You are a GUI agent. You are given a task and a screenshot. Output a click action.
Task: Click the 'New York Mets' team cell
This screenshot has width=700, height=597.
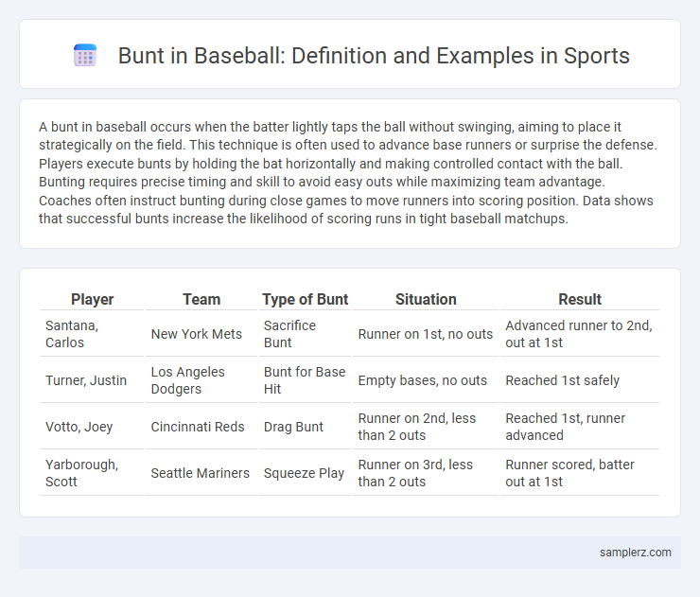point(201,334)
